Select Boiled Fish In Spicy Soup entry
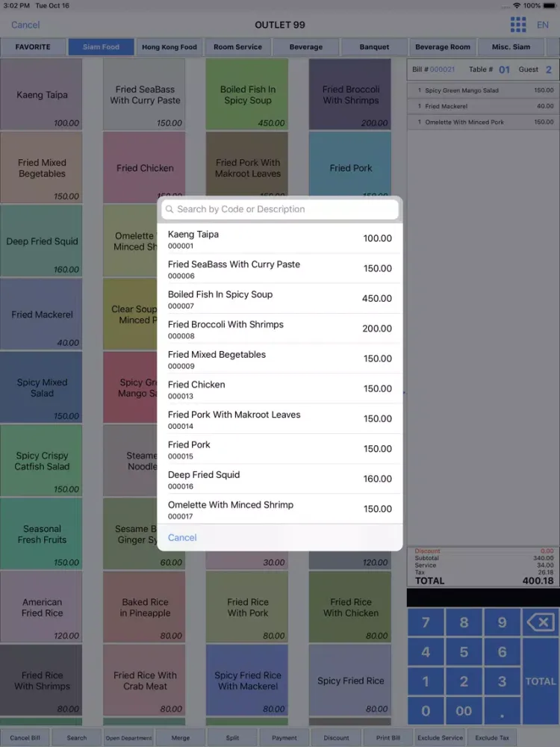Viewport: 560px width, 747px height. [280, 299]
